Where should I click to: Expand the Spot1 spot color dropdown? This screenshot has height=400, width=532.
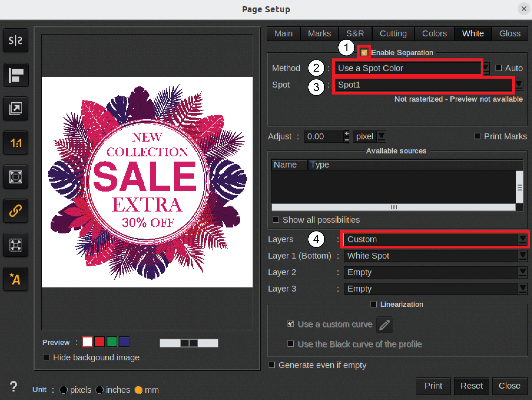519,85
